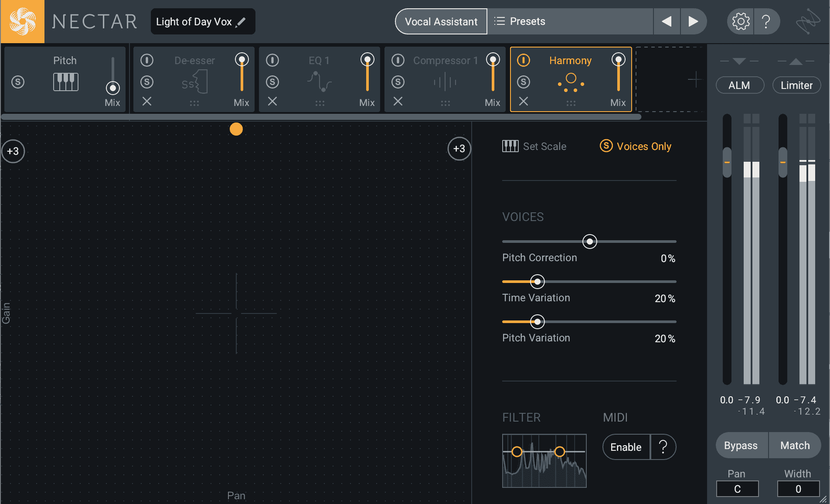Grab the De-esser module drag handle
The width and height of the screenshot is (830, 504).
[x=194, y=103]
